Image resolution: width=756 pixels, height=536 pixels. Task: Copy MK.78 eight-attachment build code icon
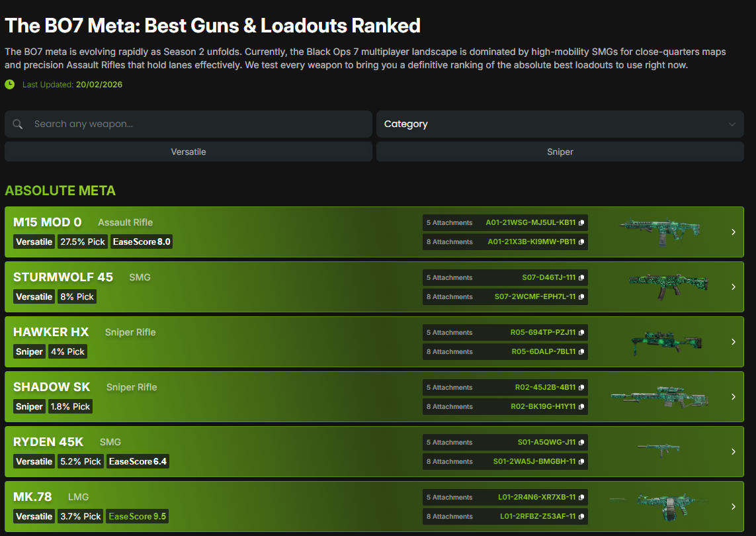[581, 517]
